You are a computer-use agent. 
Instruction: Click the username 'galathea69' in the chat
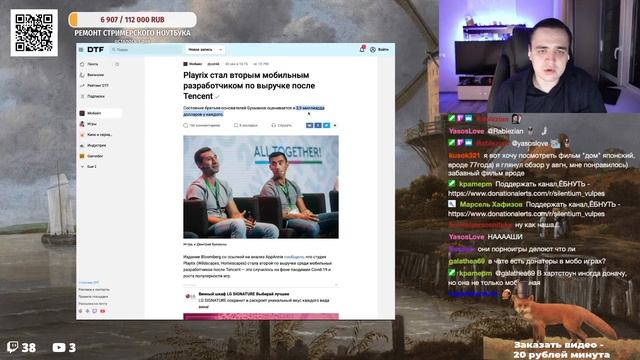tap(467, 261)
